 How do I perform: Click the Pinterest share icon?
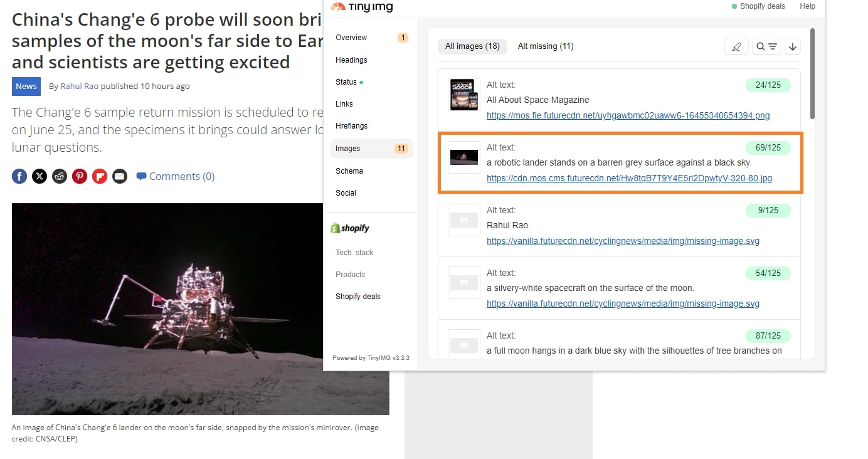pos(80,176)
